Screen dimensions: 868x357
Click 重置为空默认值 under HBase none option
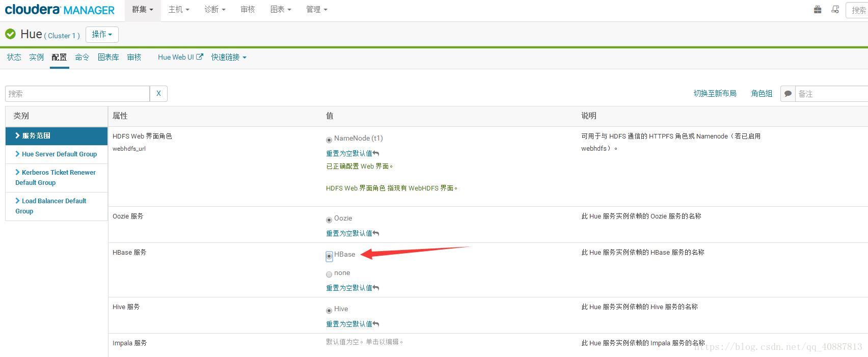[349, 288]
